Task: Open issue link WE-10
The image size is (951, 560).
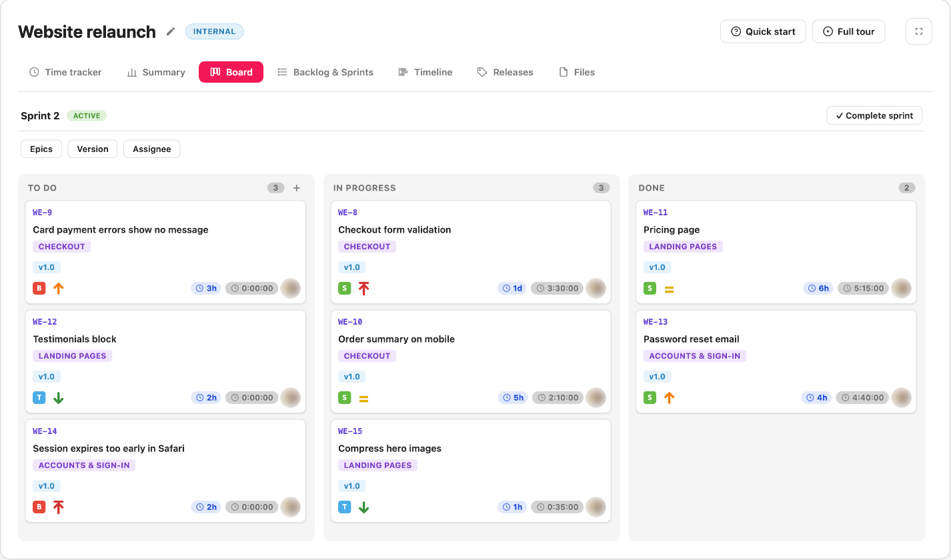Action: (350, 322)
